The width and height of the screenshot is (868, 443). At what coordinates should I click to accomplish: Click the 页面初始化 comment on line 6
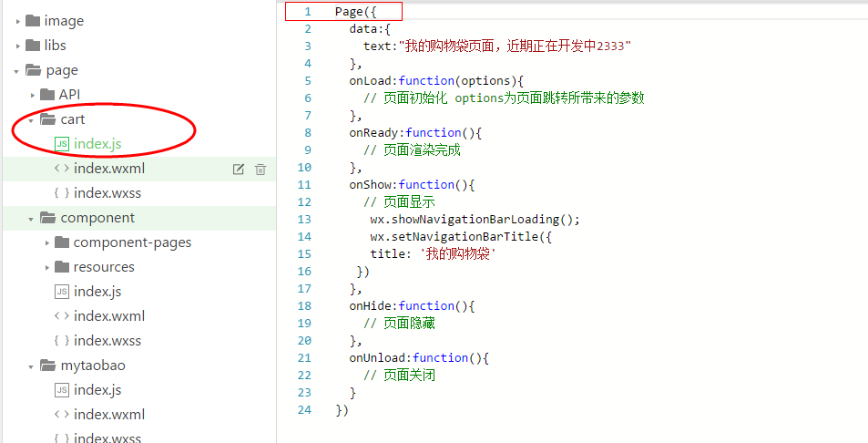click(505, 98)
